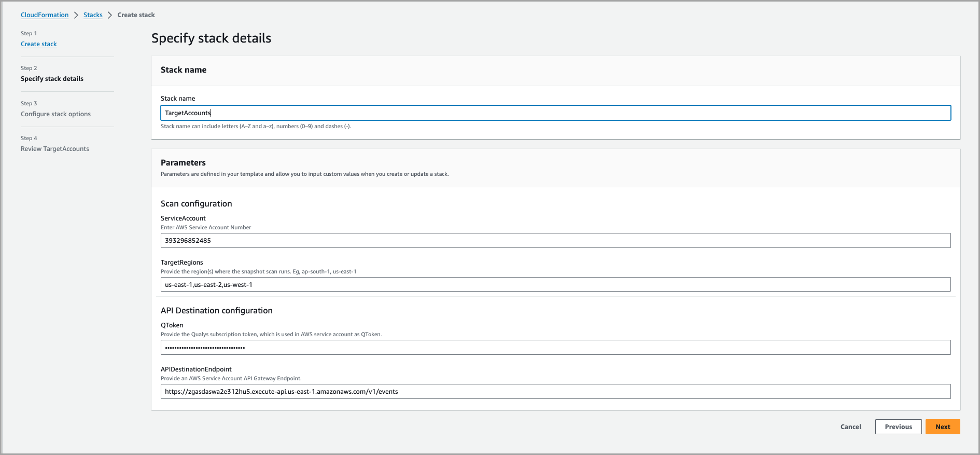
Task: Click the Scan configuration heading
Action: (x=196, y=204)
